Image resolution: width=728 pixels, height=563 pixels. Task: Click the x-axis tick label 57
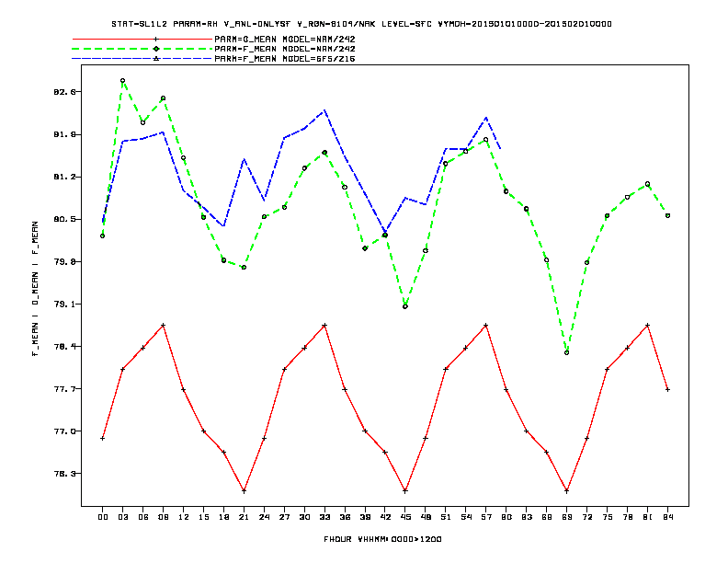(486, 517)
